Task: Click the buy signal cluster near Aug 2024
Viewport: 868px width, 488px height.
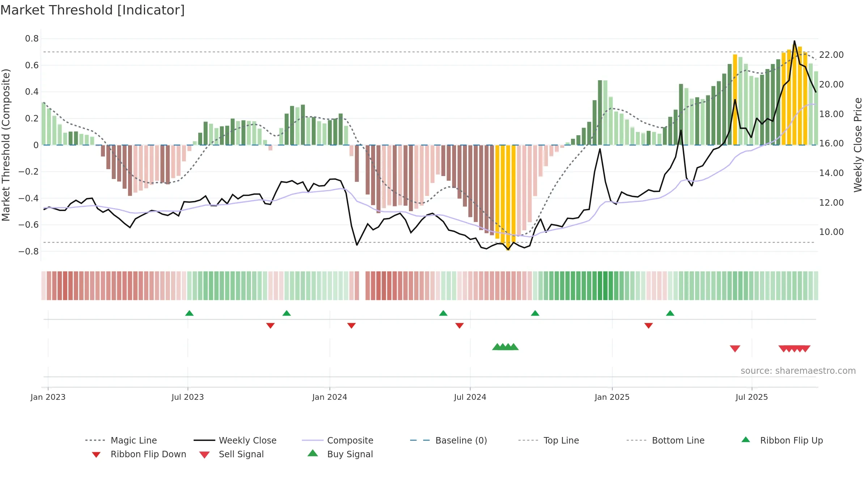Action: (505, 347)
